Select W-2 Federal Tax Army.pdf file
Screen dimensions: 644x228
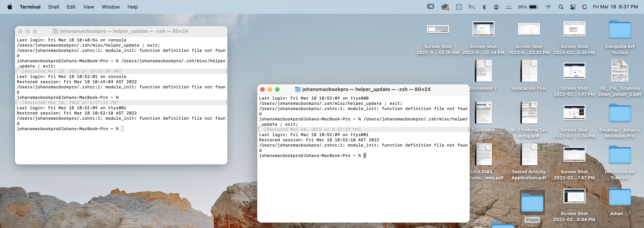[528, 113]
